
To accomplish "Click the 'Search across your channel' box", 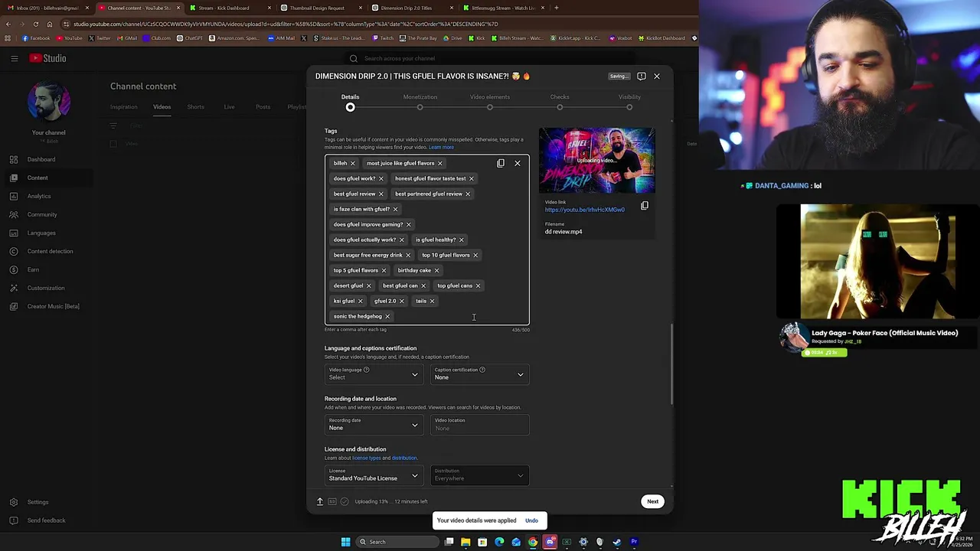I will (x=490, y=58).
